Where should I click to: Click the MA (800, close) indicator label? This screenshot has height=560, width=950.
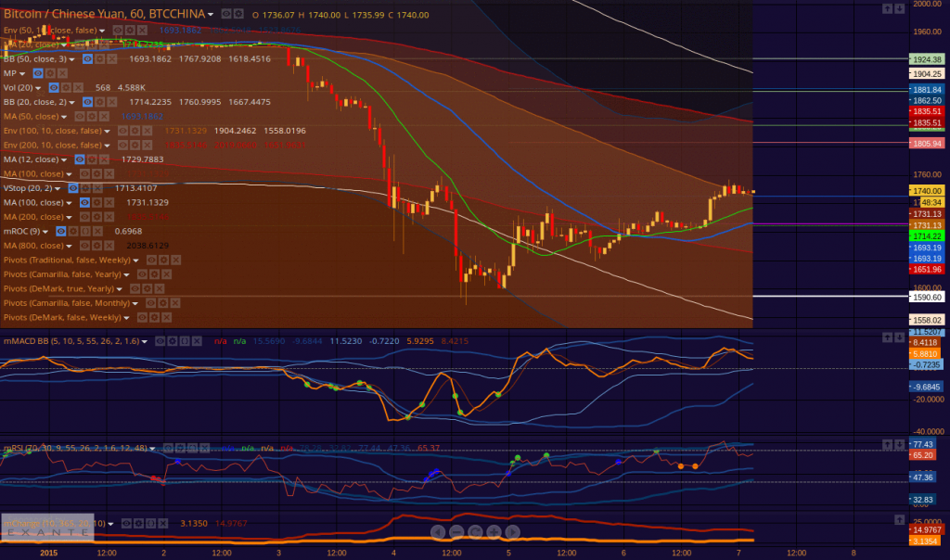[x=33, y=246]
